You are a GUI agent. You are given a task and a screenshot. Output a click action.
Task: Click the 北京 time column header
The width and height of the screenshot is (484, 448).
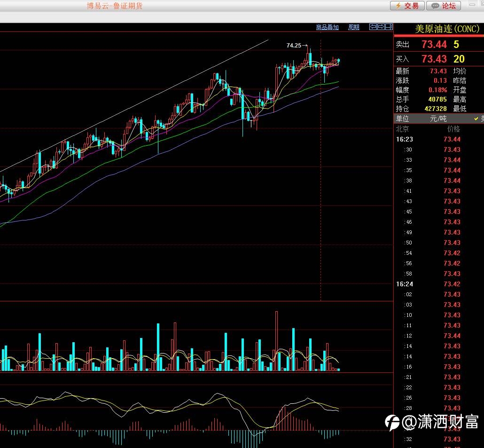pyautogui.click(x=402, y=129)
